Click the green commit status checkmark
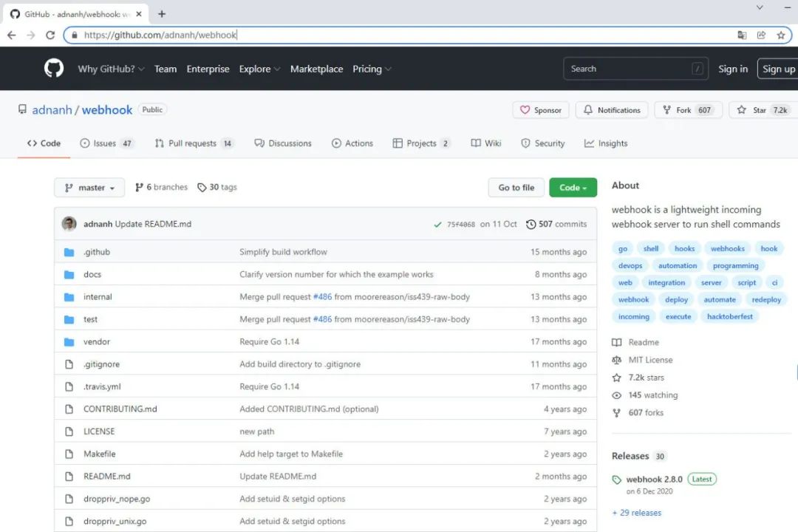The width and height of the screenshot is (798, 532). coord(437,225)
